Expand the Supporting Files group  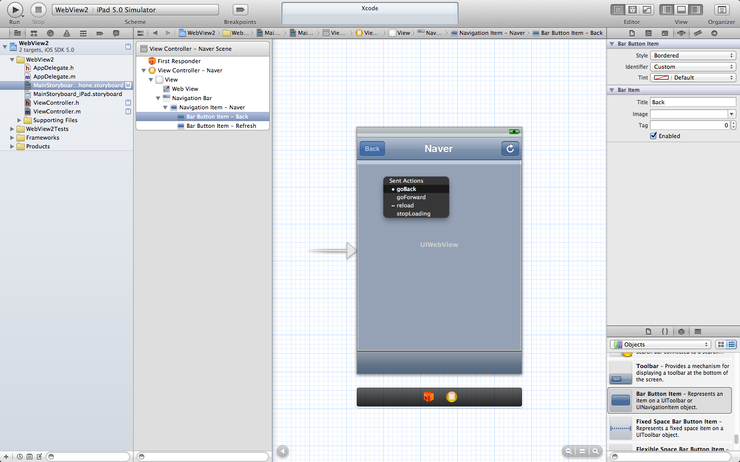[19, 120]
